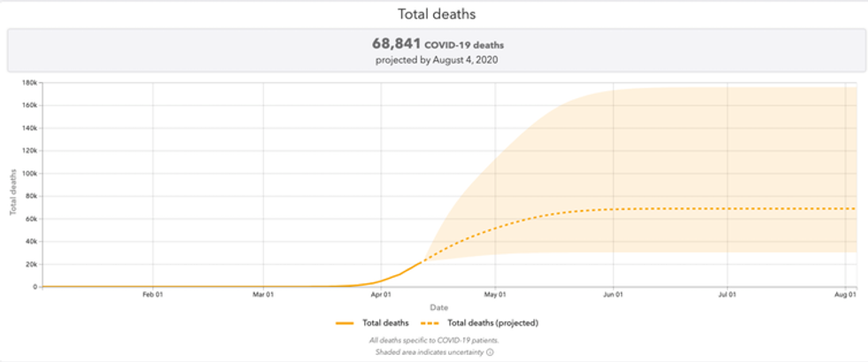
Task: Click the 'Apr 01' date axis label
Action: pyautogui.click(x=382, y=294)
